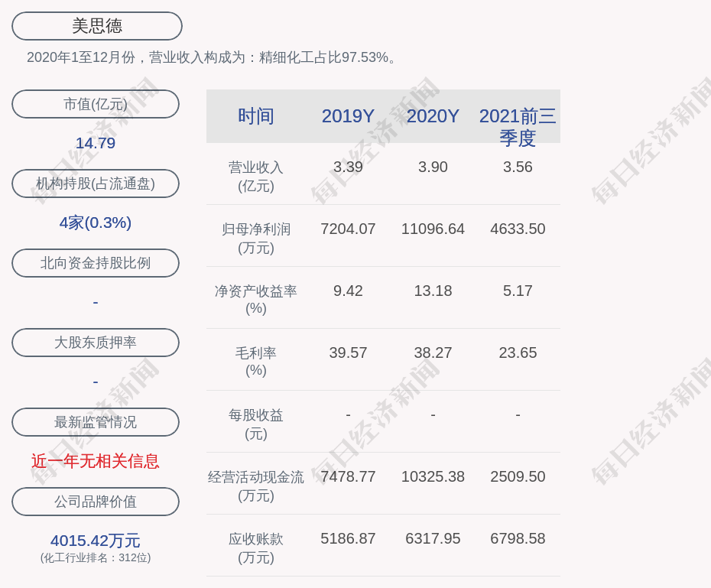Click the 公司品牌价值 label pill

pyautogui.click(x=96, y=502)
